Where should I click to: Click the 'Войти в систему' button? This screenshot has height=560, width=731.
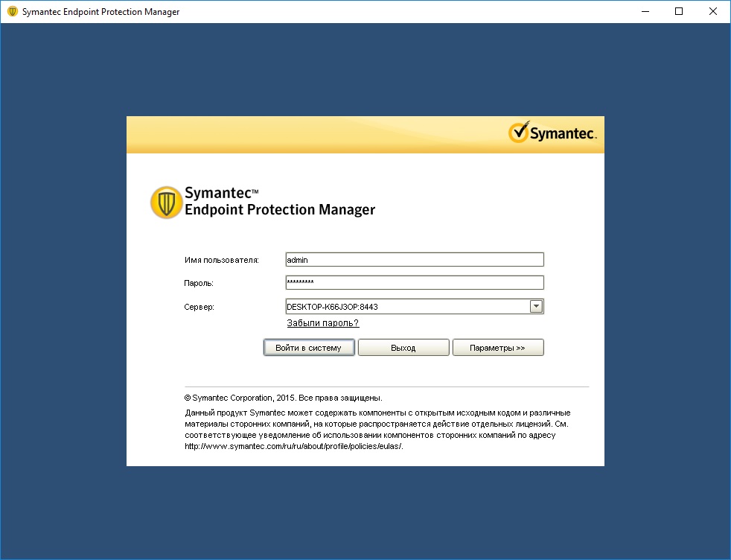pos(309,347)
